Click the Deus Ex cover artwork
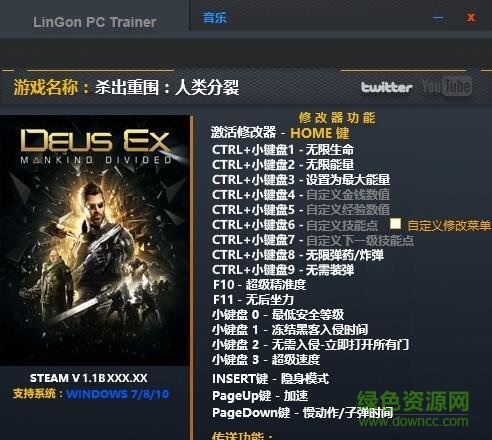This screenshot has height=440, width=492. 95,240
